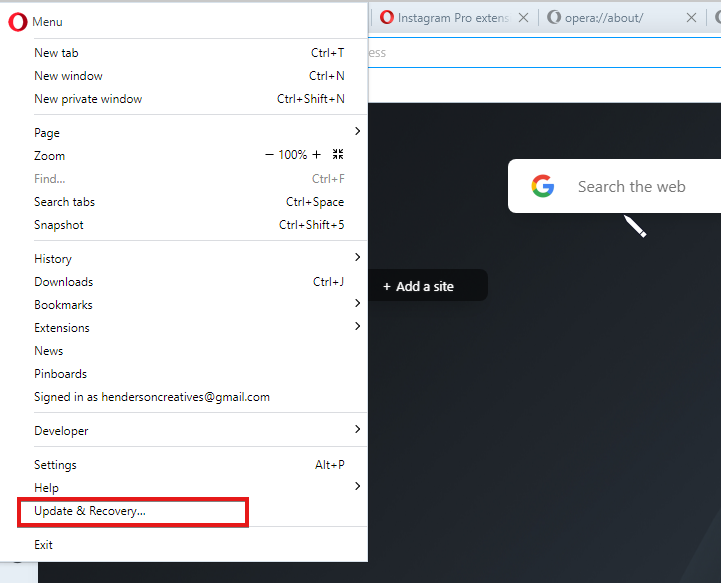This screenshot has width=721, height=583.
Task: Click Extensions menu item label
Action: [x=62, y=328]
